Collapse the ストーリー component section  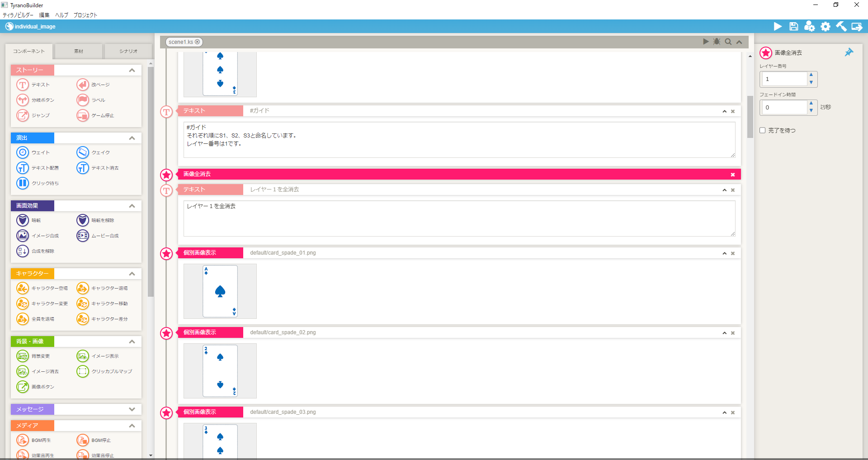[132, 70]
